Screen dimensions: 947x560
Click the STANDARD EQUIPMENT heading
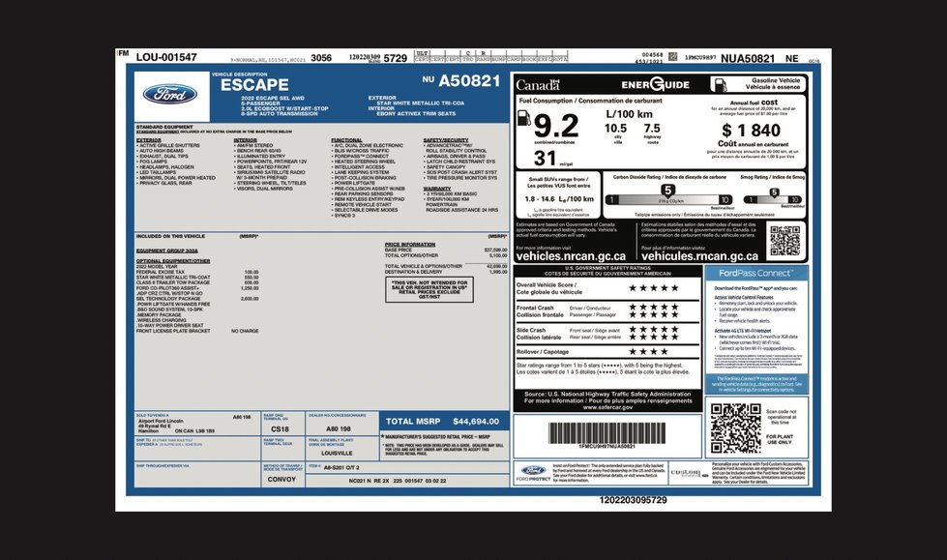coord(164,127)
